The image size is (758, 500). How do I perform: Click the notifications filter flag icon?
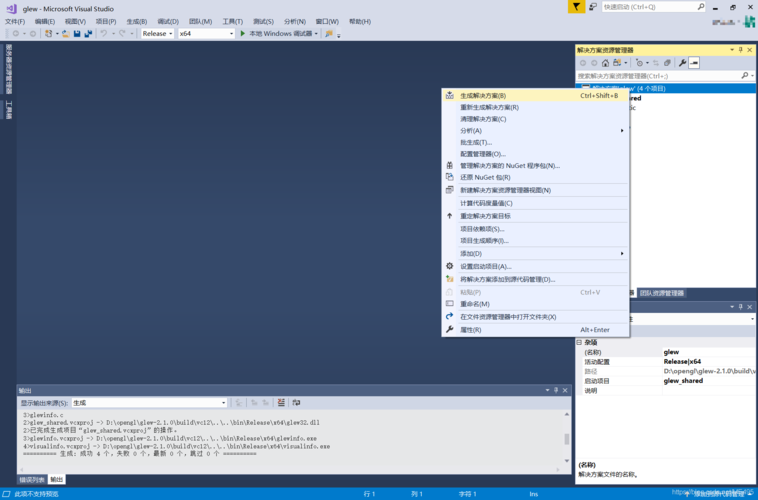point(576,7)
